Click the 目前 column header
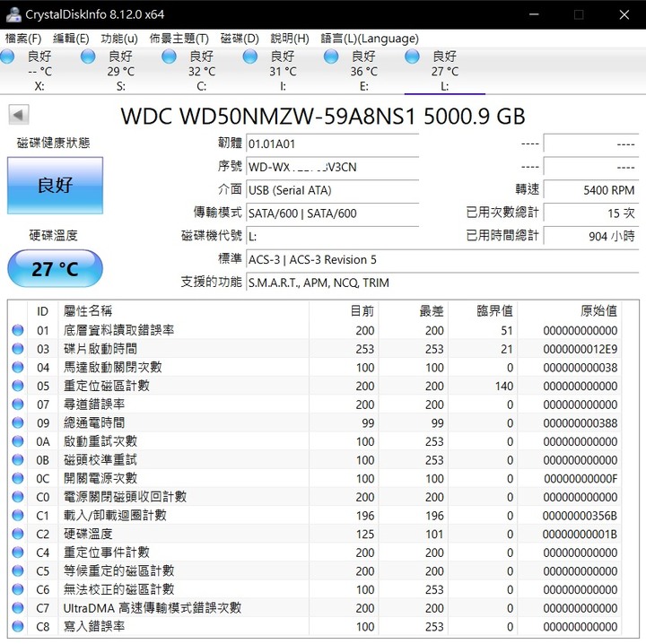This screenshot has height=644, width=646. click(344, 311)
